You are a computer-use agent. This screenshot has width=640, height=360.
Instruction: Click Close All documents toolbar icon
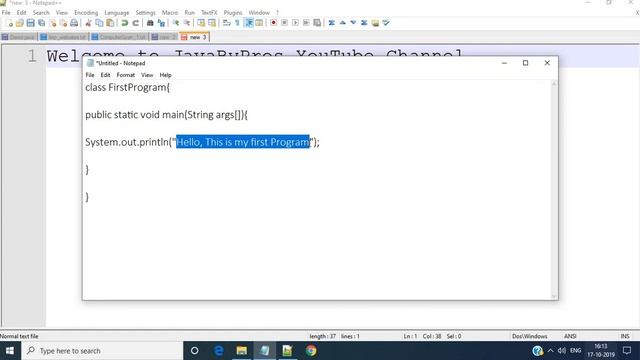click(63, 23)
